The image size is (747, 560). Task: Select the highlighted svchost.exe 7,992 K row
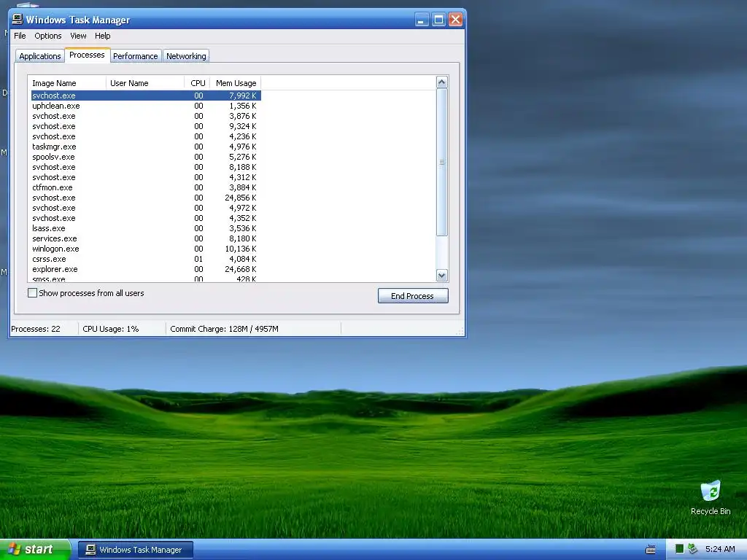click(146, 96)
